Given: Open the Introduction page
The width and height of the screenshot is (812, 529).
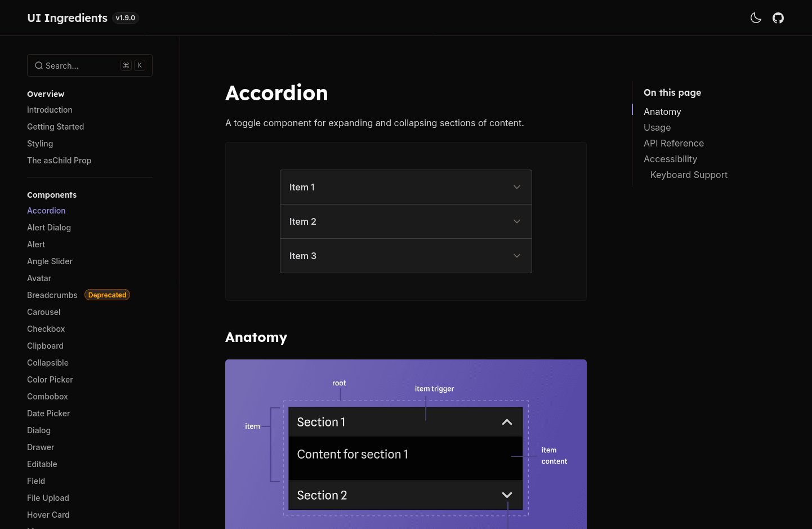Looking at the screenshot, I should tap(50, 110).
